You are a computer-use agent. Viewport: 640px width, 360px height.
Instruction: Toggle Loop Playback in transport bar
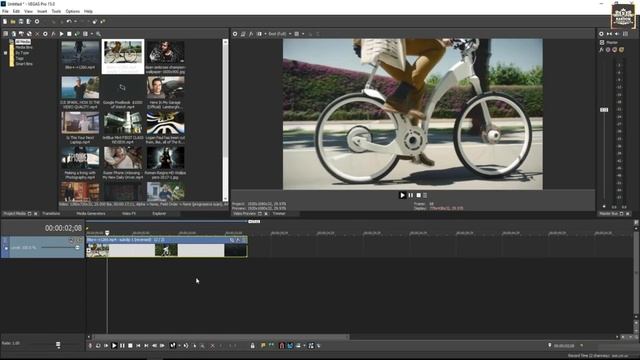[x=98, y=346]
